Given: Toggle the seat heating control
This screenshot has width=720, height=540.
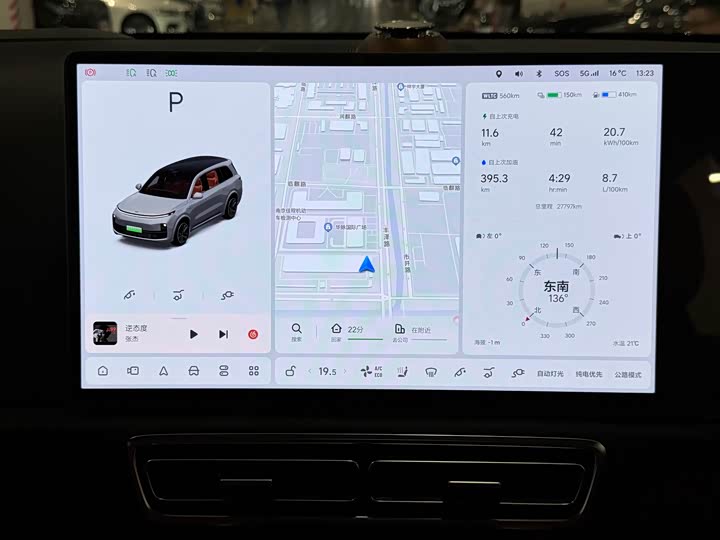Looking at the screenshot, I should point(402,372).
